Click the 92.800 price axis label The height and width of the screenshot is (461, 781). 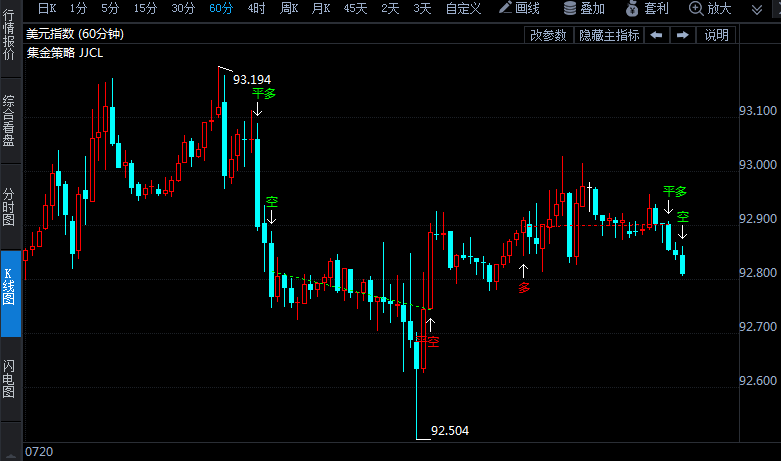pos(758,272)
